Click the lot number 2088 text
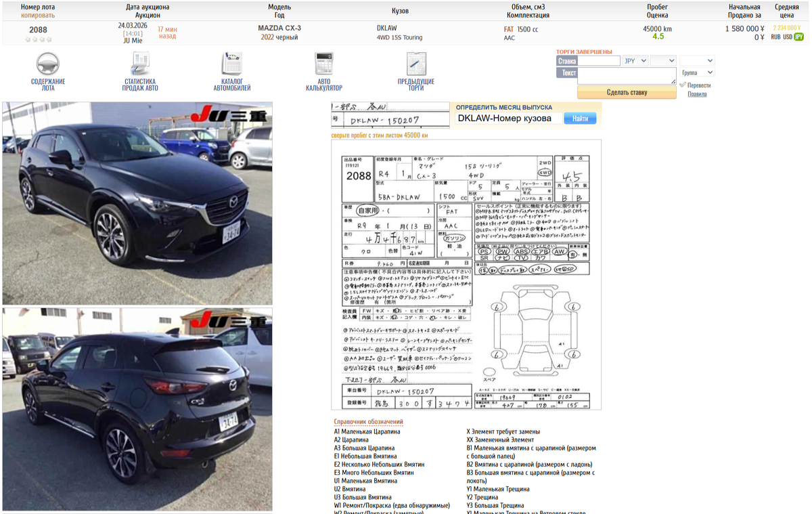The height and width of the screenshot is (514, 812). pyautogui.click(x=38, y=30)
